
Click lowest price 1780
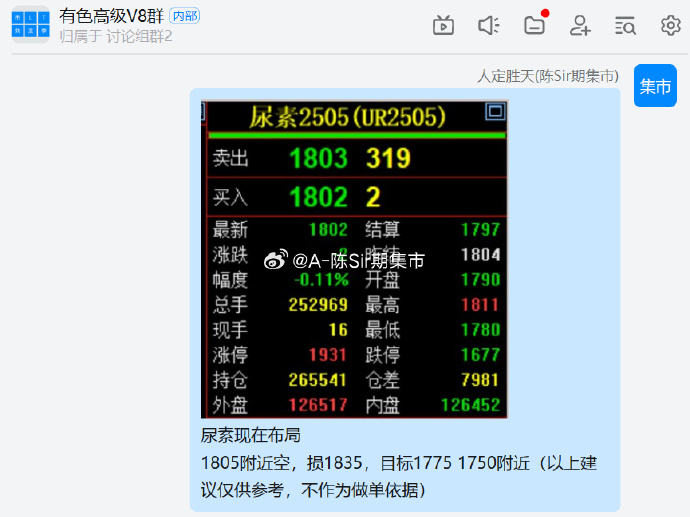[x=481, y=330]
